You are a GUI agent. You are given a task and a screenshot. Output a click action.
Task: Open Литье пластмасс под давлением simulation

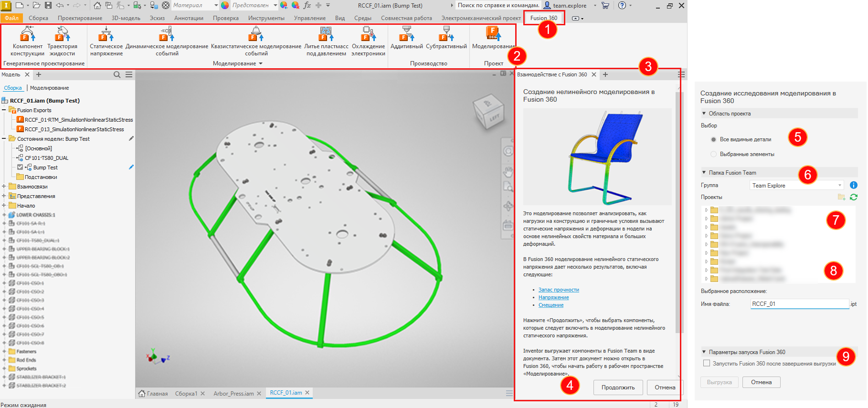[326, 42]
